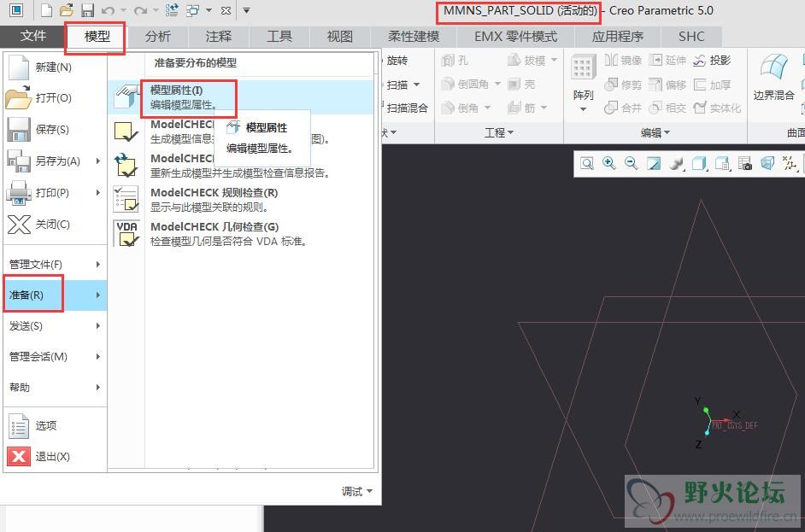Click the Regenerate model icon in quick access toolbar
Image resolution: width=805 pixels, height=532 pixels.
click(172, 10)
